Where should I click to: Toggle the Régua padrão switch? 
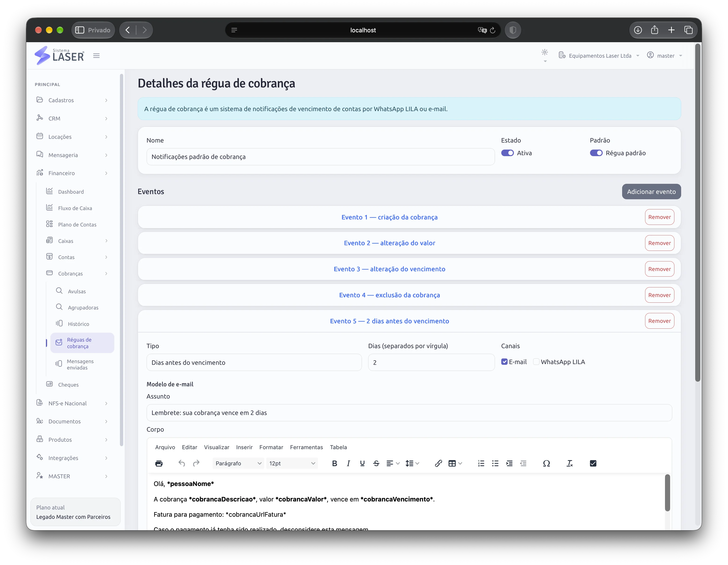tap(596, 153)
